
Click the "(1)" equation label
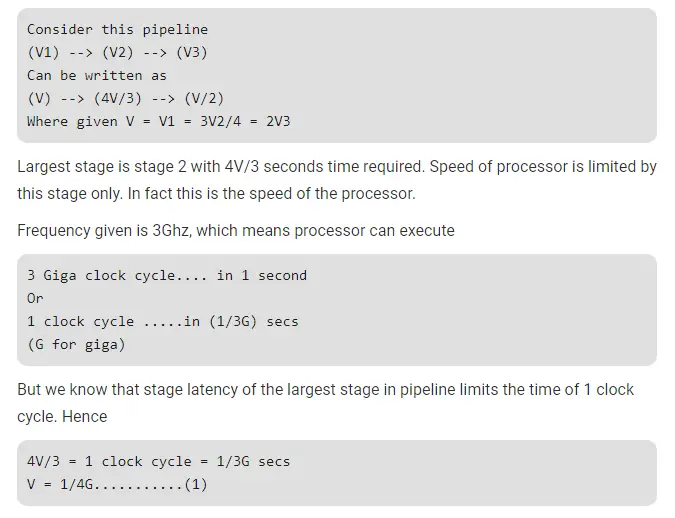195,484
